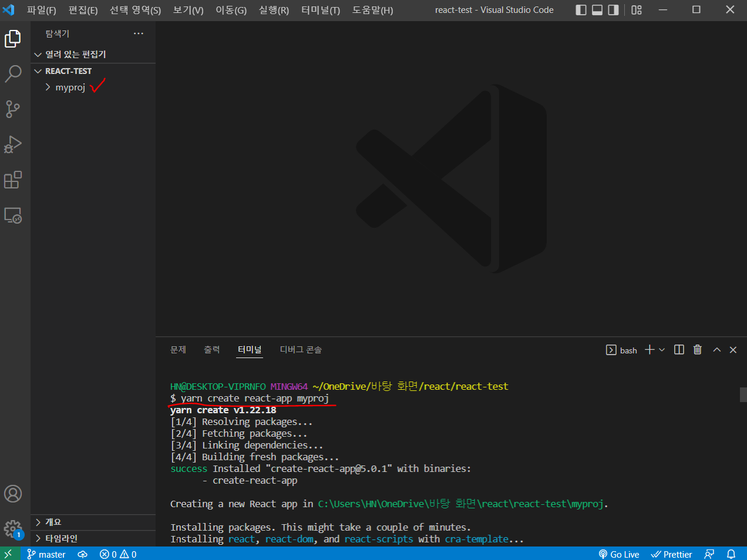747x560 pixels.
Task: Open the feedback icon in status bar
Action: coord(709,554)
